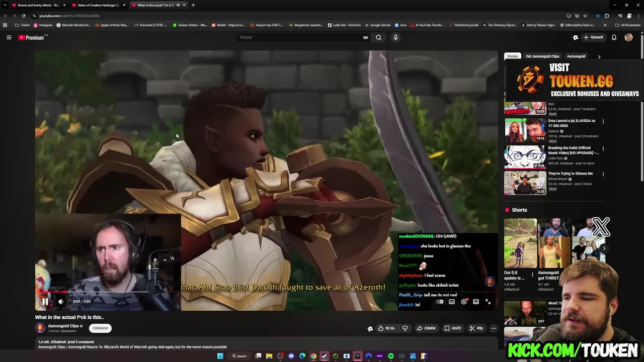Toggle subtitles button in player
This screenshot has height=362, width=644.
pos(452,302)
